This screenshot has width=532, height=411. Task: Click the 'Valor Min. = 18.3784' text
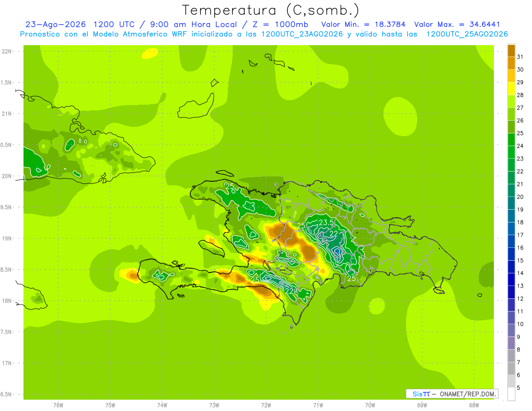363,24
